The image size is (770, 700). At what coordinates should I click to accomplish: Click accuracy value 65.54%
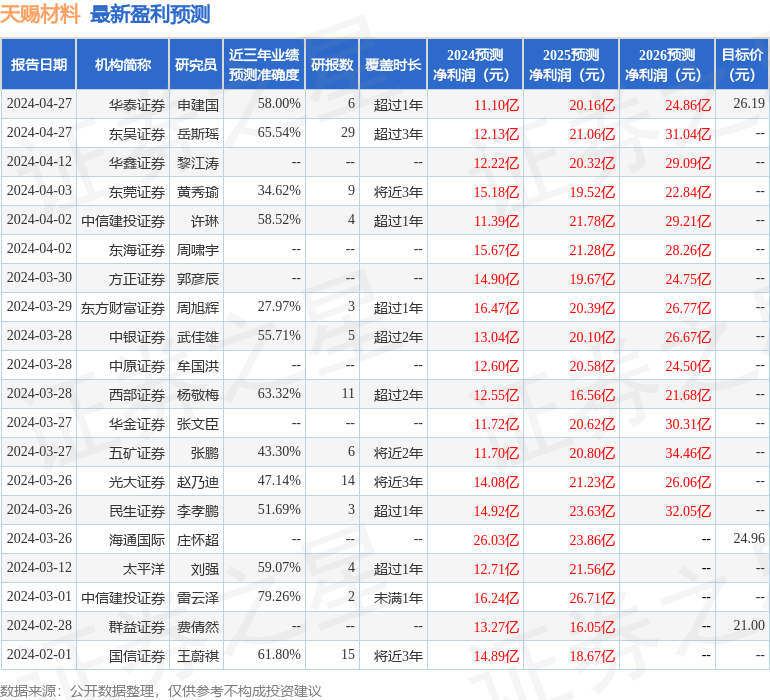tap(279, 132)
